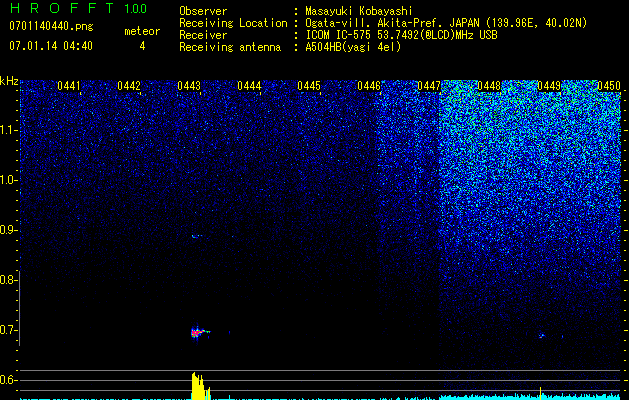The height and width of the screenshot is (400, 629).
Task: Click the HROFFT 1.0.0 title text
Action: [78, 8]
